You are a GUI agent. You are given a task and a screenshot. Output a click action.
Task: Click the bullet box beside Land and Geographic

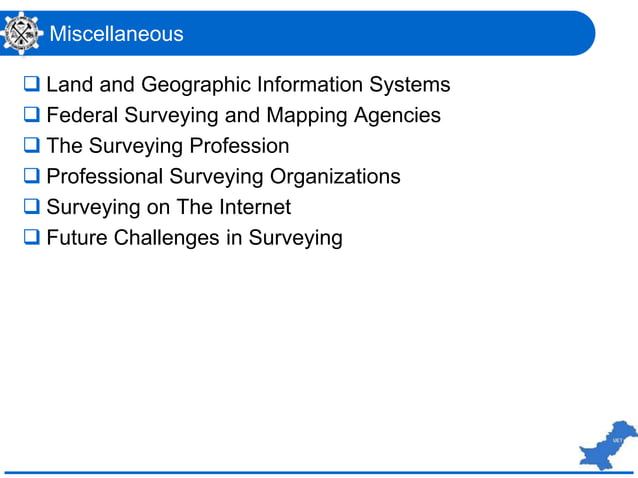(32, 84)
